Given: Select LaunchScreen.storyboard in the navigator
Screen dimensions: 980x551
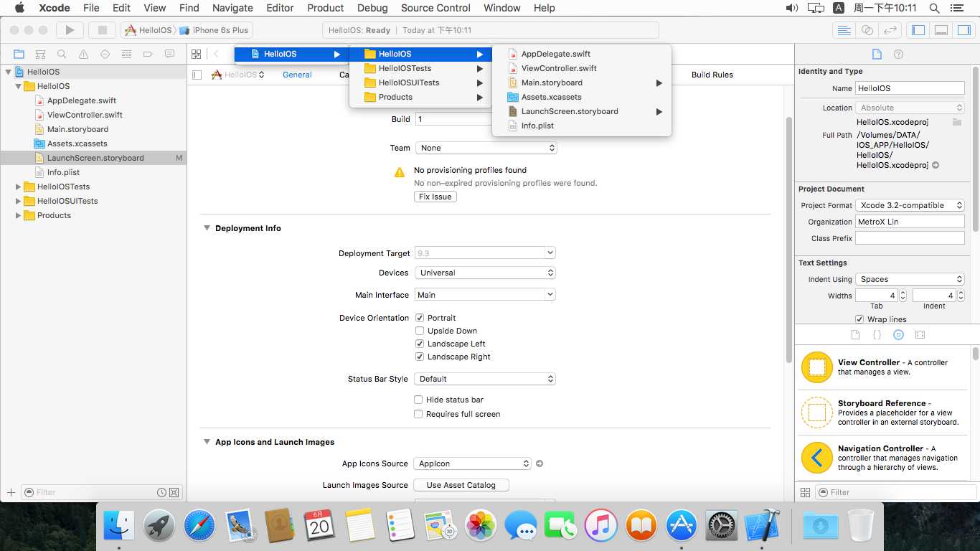Looking at the screenshot, I should pyautogui.click(x=95, y=158).
